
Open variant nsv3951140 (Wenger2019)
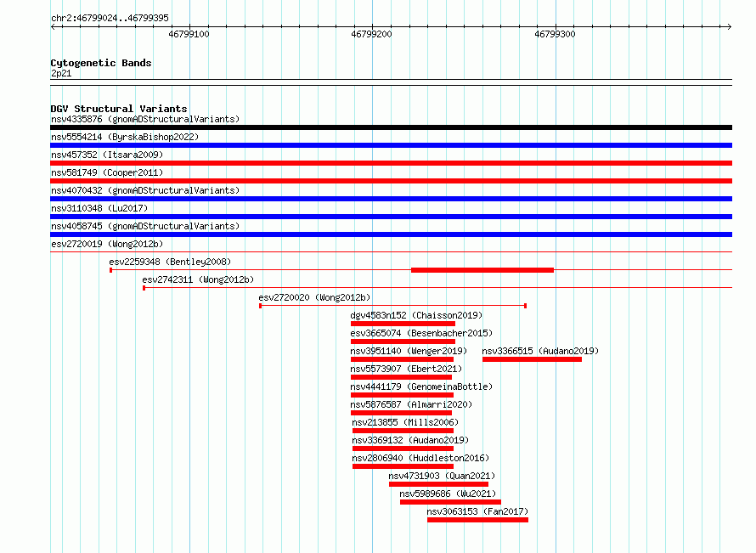coord(409,351)
